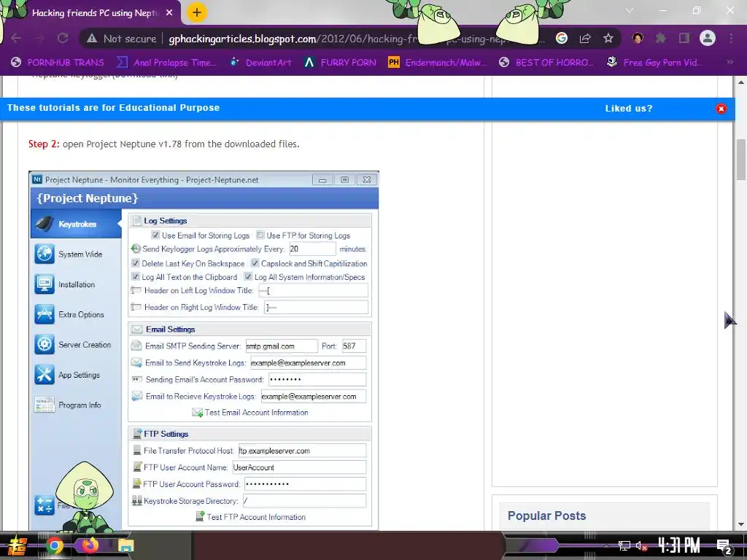Click the Not secure warning icon
The width and height of the screenshot is (747, 560).
[92, 39]
